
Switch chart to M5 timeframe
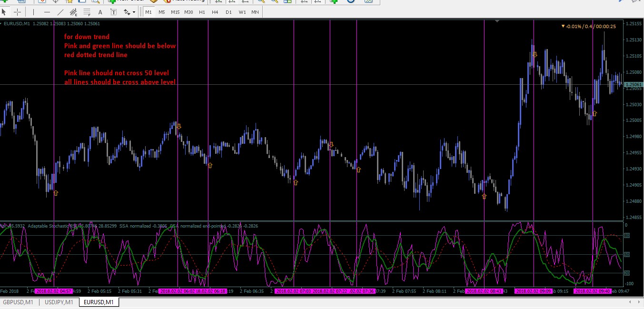click(x=162, y=12)
